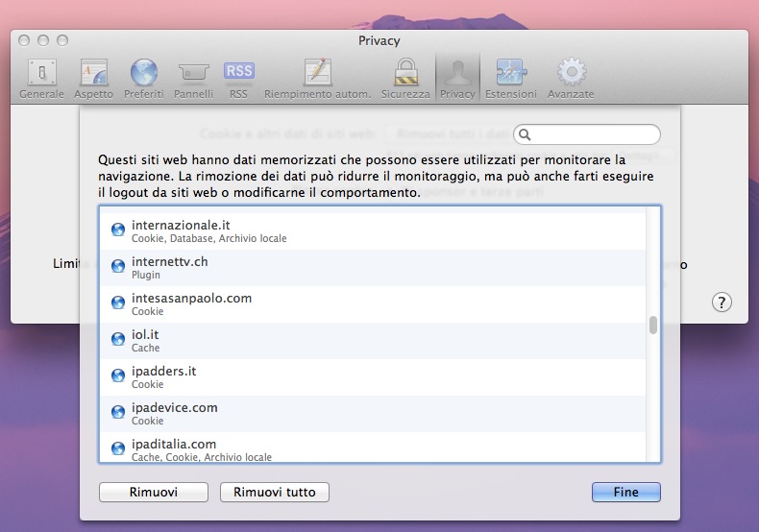The width and height of the screenshot is (759, 532).
Task: Click globe icon next to ipaditalia.com
Action: coord(118,448)
